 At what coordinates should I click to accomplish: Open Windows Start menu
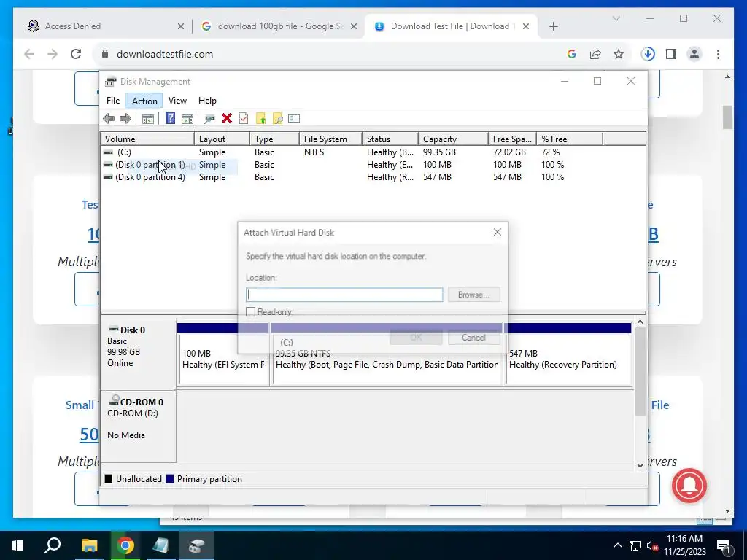pos(18,545)
